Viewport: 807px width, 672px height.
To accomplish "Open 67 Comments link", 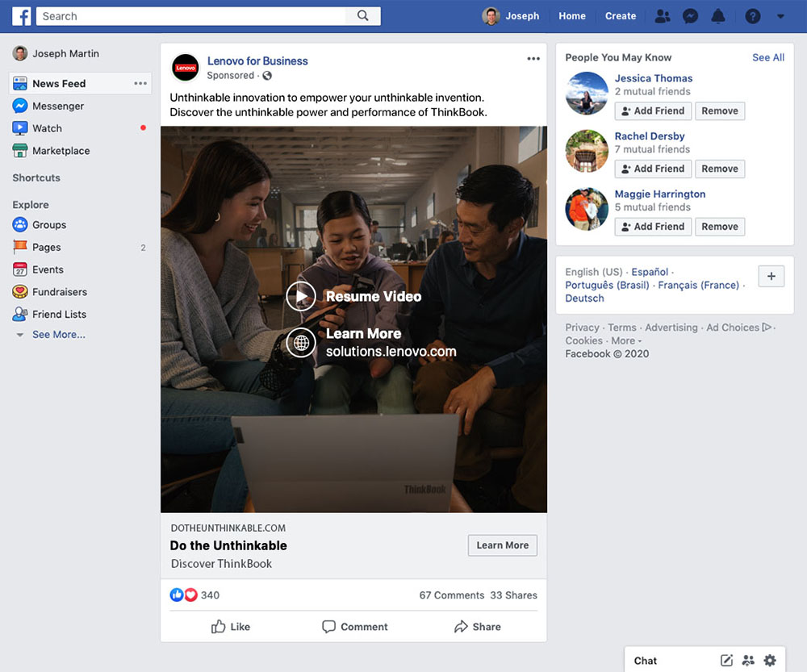I will 451,595.
